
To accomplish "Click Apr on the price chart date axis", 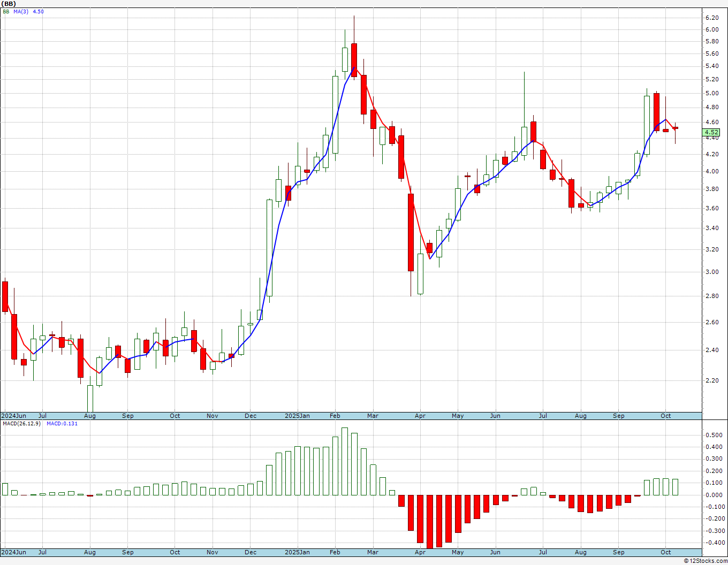I will (x=420, y=416).
